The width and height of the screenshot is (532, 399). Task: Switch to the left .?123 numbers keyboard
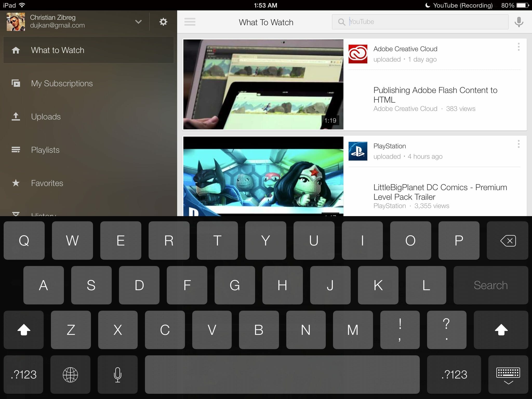pyautogui.click(x=24, y=374)
